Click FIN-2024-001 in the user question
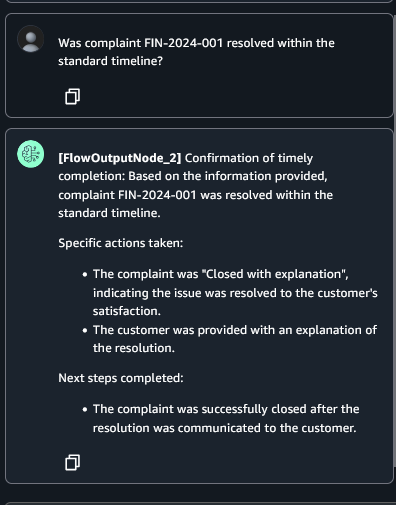 click(183, 43)
